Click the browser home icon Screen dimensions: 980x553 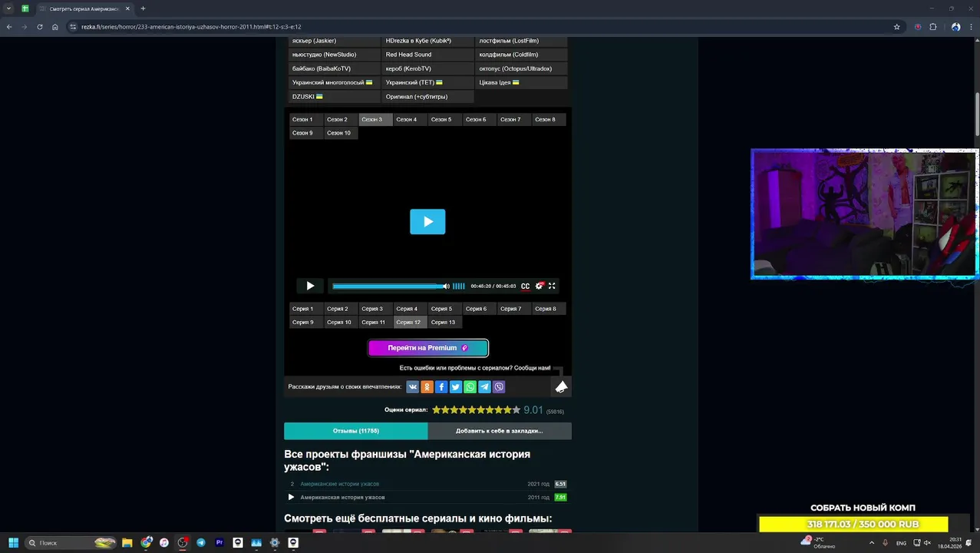(x=54, y=27)
